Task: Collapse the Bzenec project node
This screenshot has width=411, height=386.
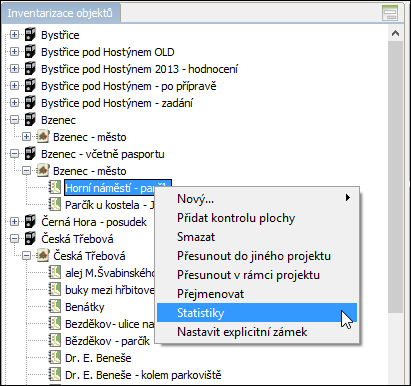Action: [14, 119]
